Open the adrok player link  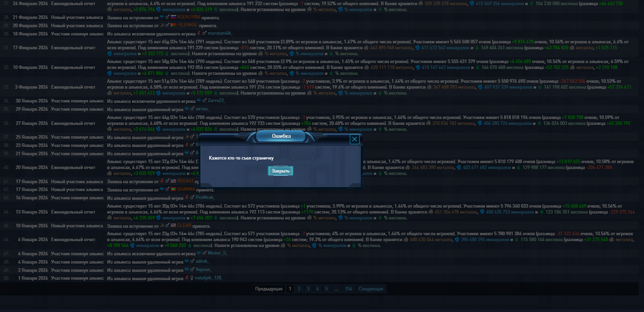pyautogui.click(x=202, y=262)
